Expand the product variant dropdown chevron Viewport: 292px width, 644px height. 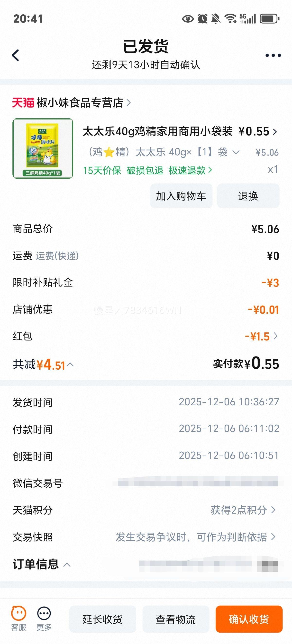[236, 152]
